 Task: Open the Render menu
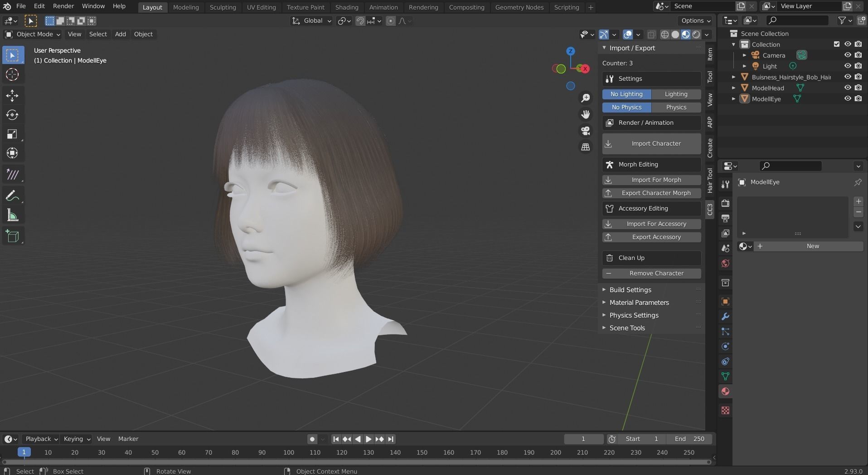tap(63, 6)
